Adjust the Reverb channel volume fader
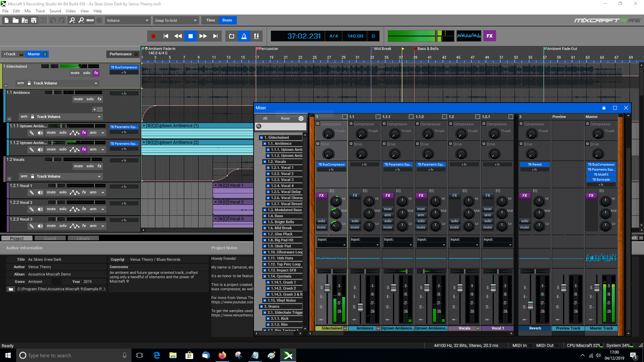The width and height of the screenshot is (644, 362). (530, 305)
